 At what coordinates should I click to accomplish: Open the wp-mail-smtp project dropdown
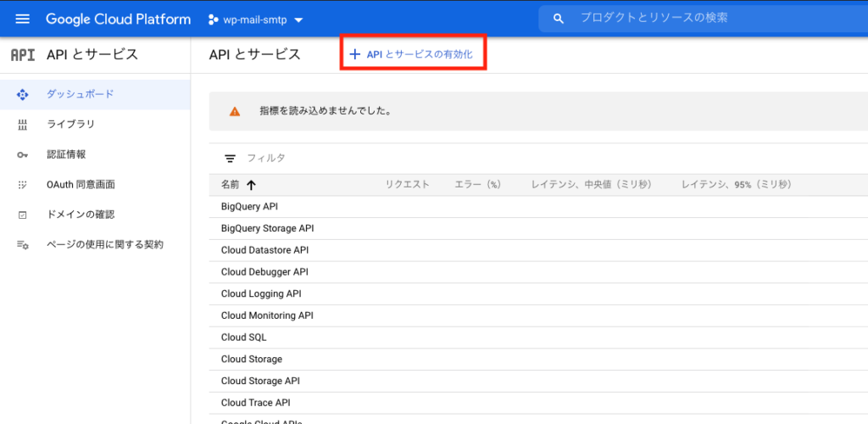(256, 19)
